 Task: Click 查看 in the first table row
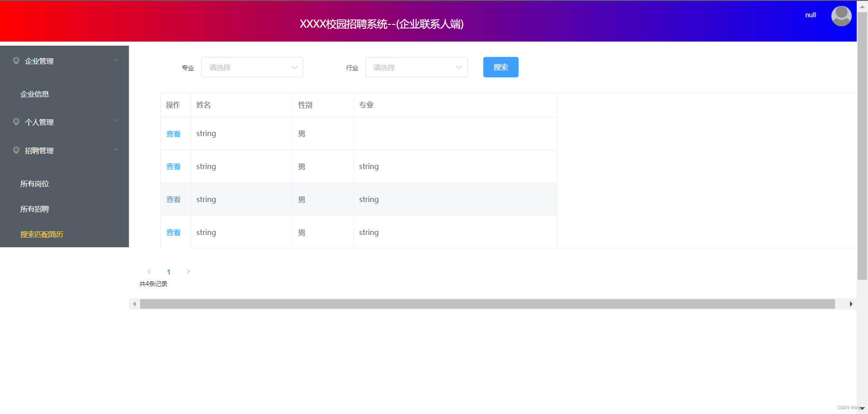(x=174, y=134)
